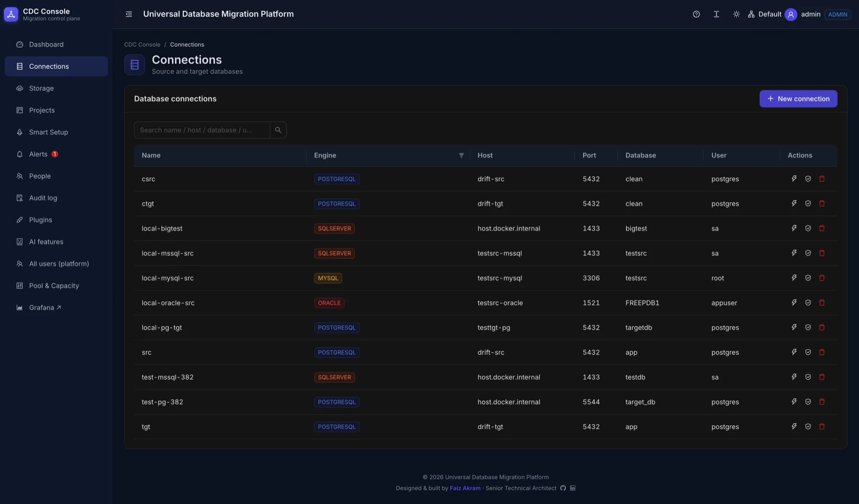859x504 pixels.
Task: Open the admin user avatar menu
Action: (x=790, y=14)
